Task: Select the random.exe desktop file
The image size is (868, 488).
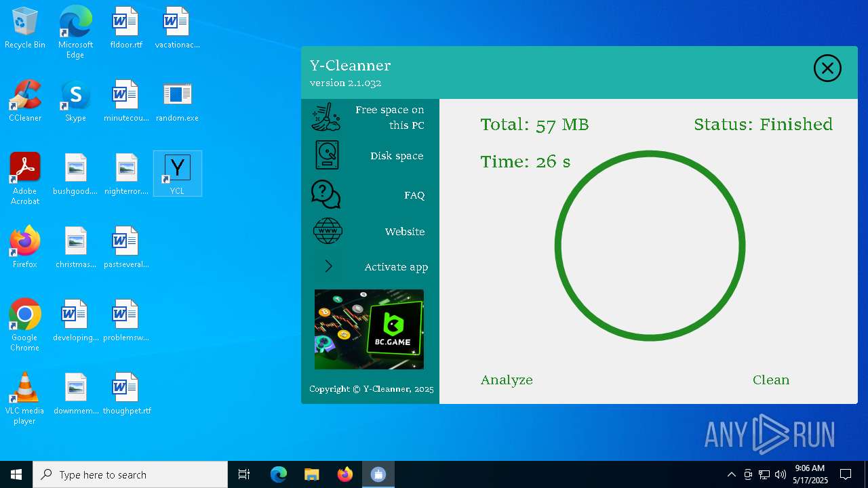Action: pos(177,102)
